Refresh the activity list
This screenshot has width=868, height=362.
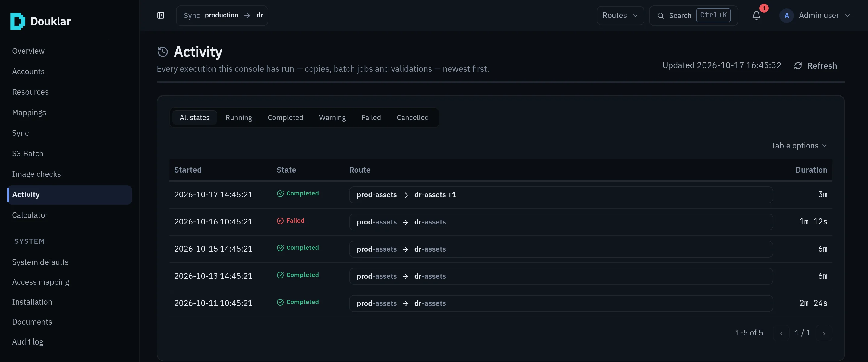pos(816,66)
